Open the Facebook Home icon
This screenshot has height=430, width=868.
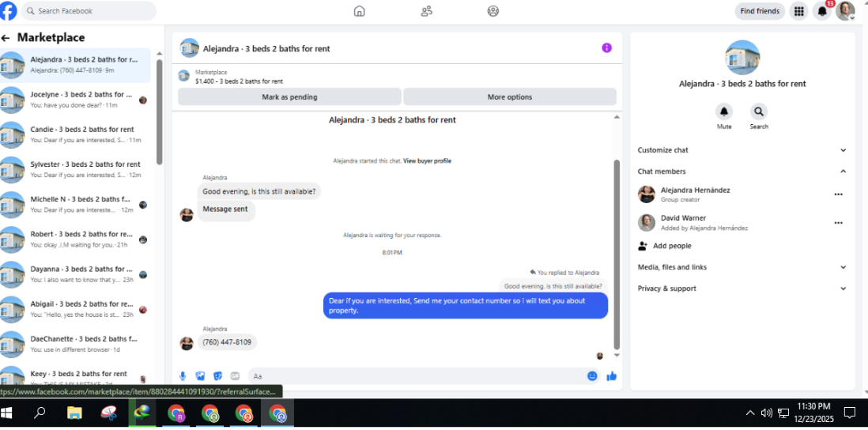tap(359, 11)
